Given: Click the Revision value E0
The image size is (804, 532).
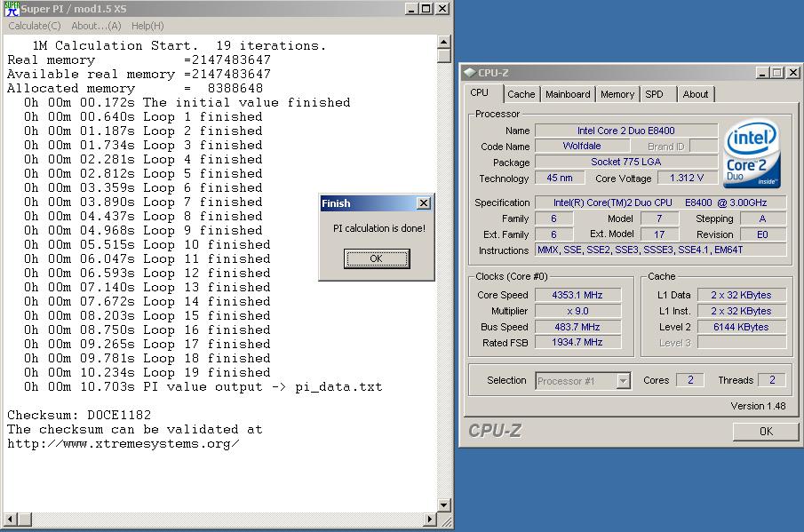Looking at the screenshot, I should point(762,234).
